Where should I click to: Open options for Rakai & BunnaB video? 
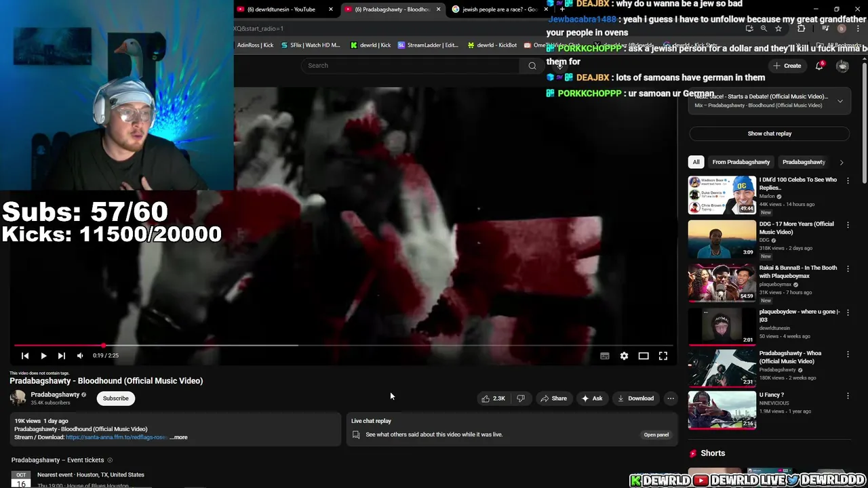(848, 269)
